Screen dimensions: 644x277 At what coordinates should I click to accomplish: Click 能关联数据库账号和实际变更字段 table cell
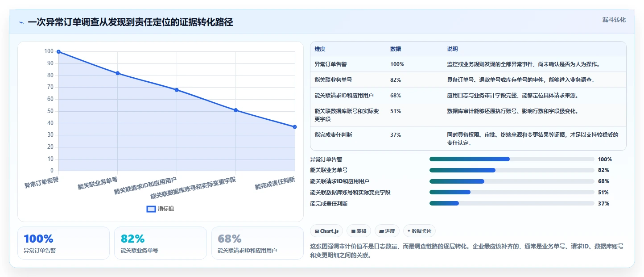pos(347,115)
